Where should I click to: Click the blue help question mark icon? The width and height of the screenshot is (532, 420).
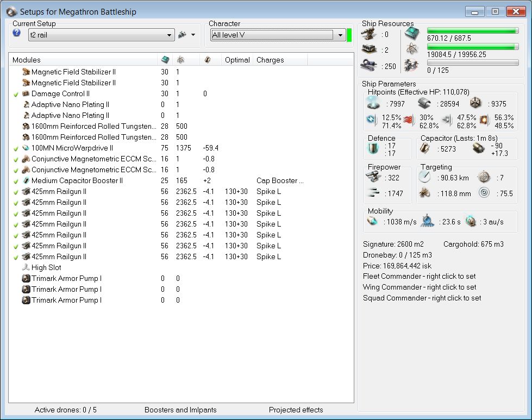(x=16, y=33)
